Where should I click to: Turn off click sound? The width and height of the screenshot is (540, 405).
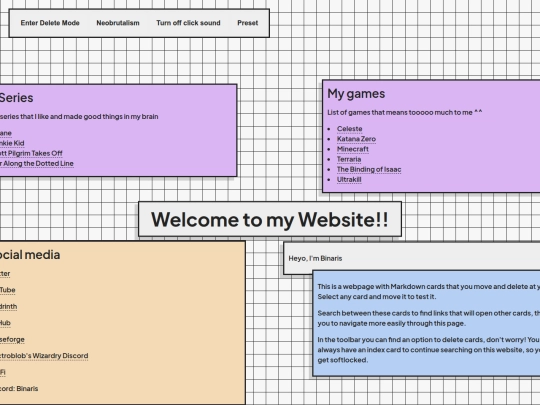(188, 23)
